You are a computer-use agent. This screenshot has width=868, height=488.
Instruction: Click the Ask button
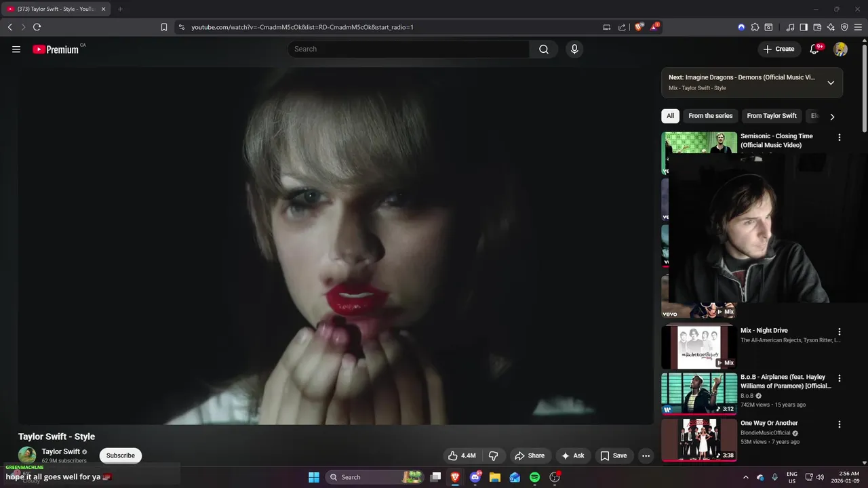pyautogui.click(x=573, y=455)
